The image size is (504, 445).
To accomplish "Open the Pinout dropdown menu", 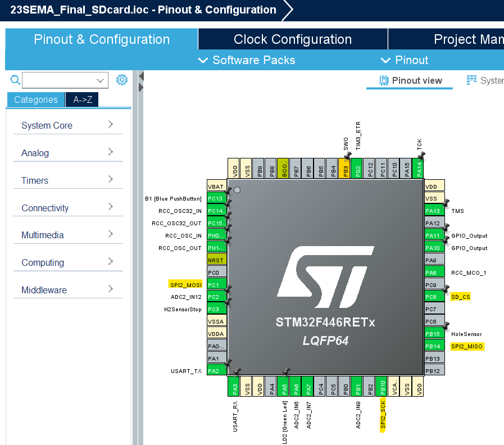I will tap(405, 60).
